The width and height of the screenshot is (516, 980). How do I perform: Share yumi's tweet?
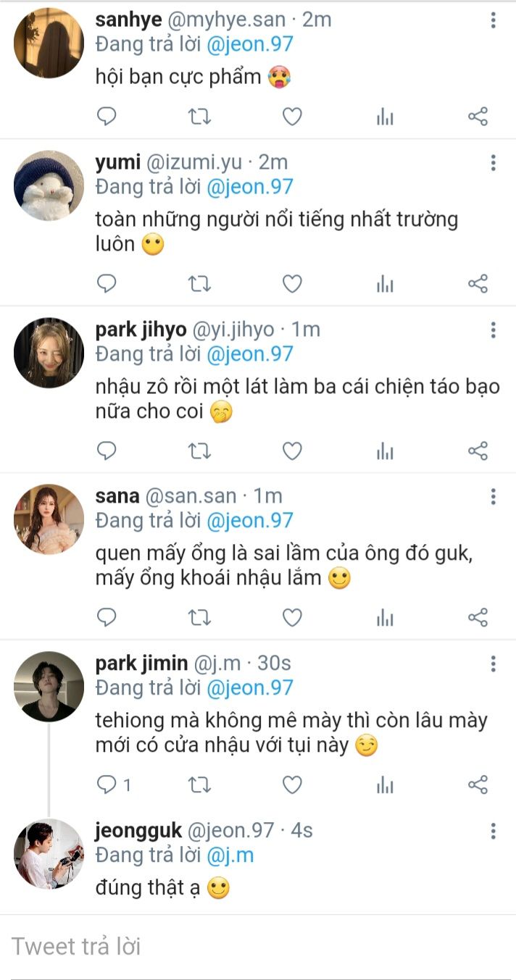click(x=478, y=284)
